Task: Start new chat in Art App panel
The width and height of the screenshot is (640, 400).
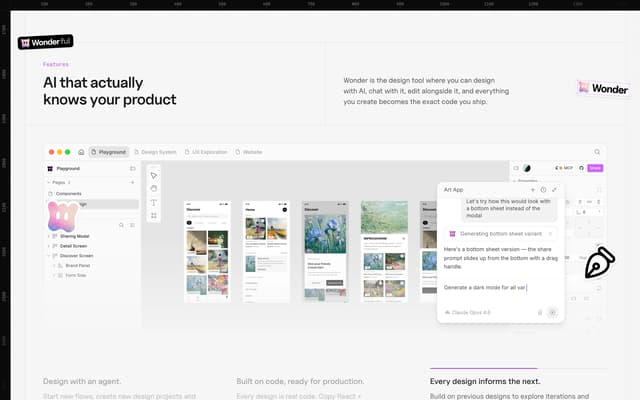Action: click(532, 190)
